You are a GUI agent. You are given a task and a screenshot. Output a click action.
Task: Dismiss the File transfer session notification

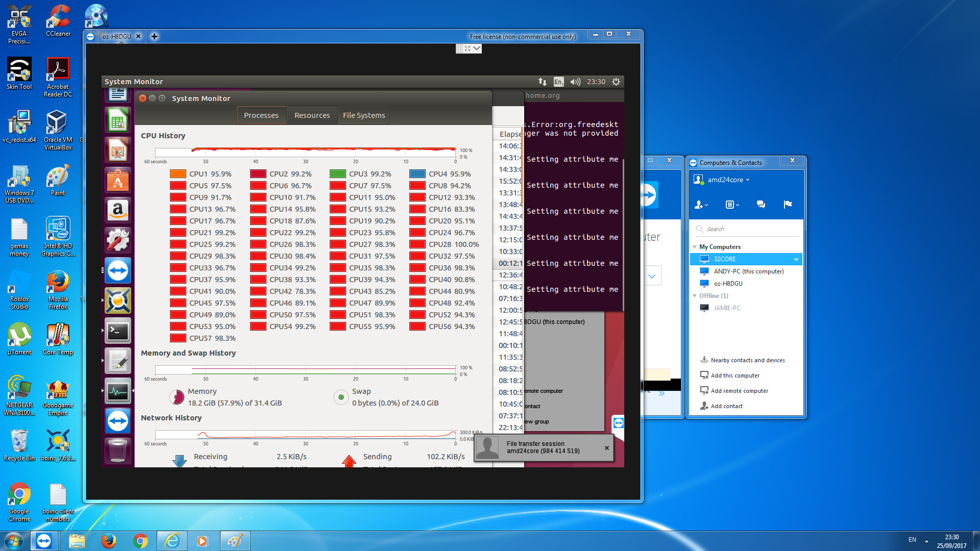tap(607, 448)
